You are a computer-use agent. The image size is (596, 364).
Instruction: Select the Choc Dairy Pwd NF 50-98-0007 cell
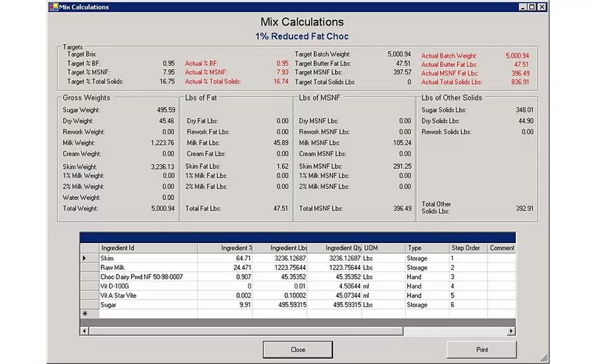147,277
